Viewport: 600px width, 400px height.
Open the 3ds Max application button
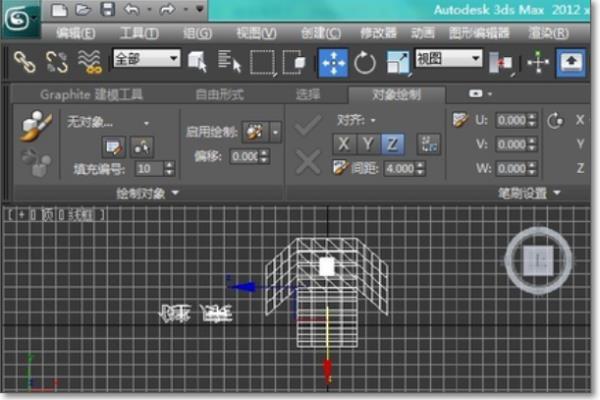tap(19, 18)
